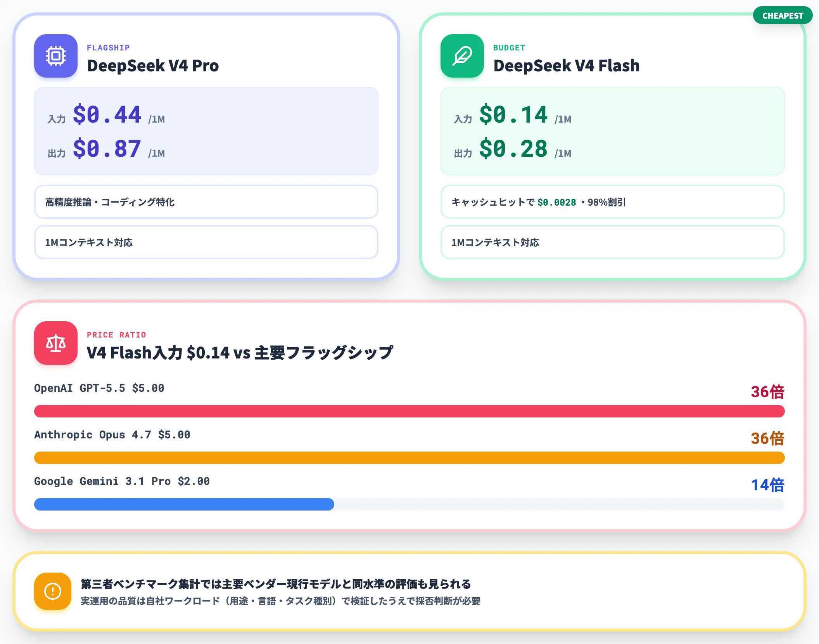819x644 pixels.
Task: Click the red OpenAI GPT-5.5 bar
Action: point(409,411)
